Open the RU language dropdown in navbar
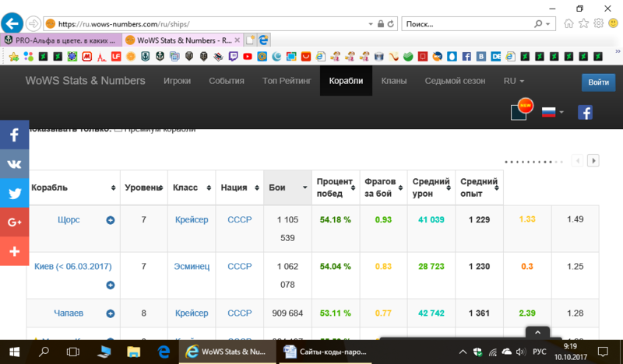 click(514, 81)
